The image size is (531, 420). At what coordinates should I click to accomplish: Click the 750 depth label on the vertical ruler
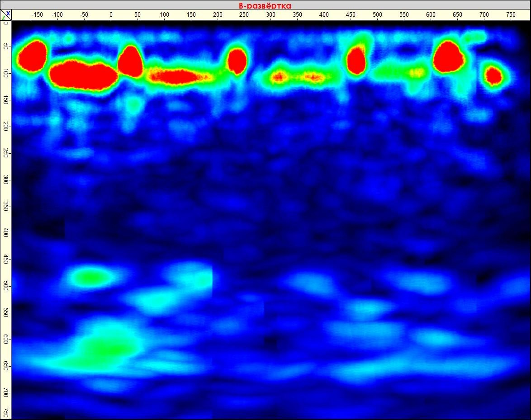click(x=5, y=413)
